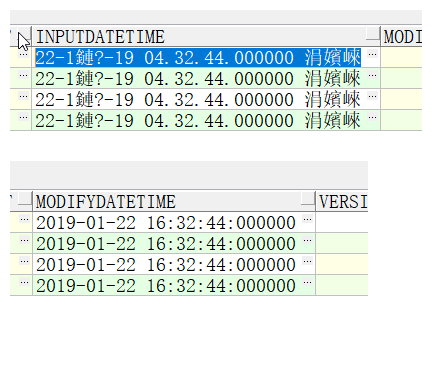Select the MODIFYDATETIME column header
This screenshot has width=432, height=369.
[x=174, y=202]
